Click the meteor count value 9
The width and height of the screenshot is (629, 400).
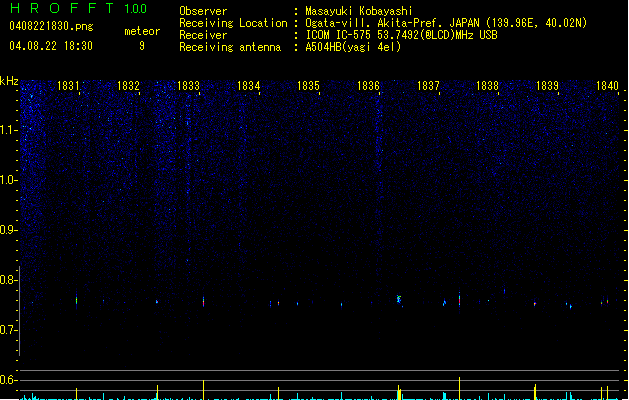[x=142, y=46]
